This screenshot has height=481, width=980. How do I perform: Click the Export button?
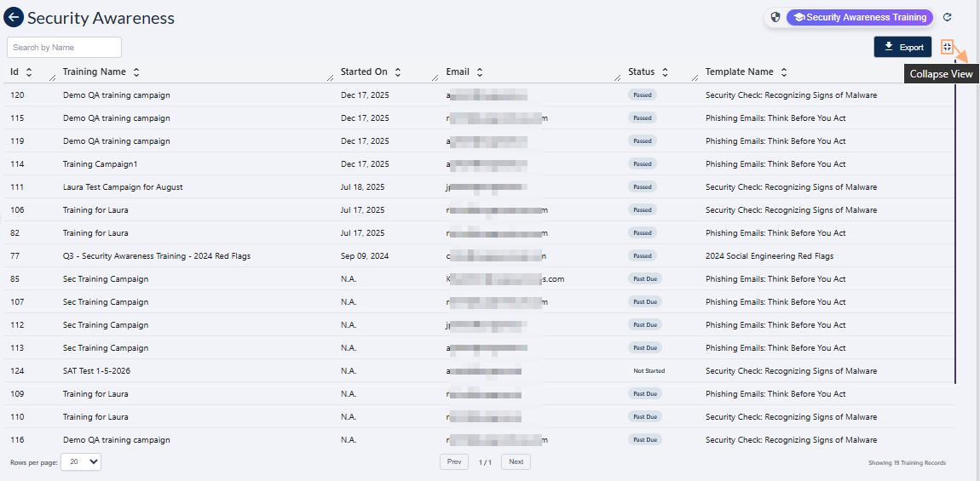[x=902, y=47]
